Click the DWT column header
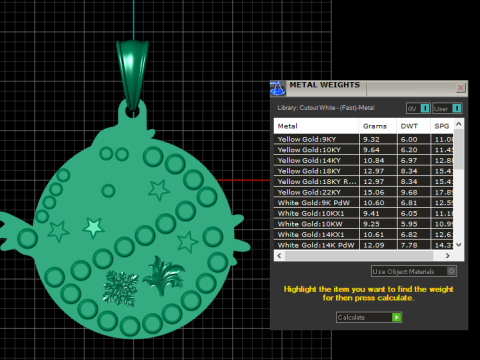Image resolution: width=480 pixels, height=360 pixels. coord(413,126)
